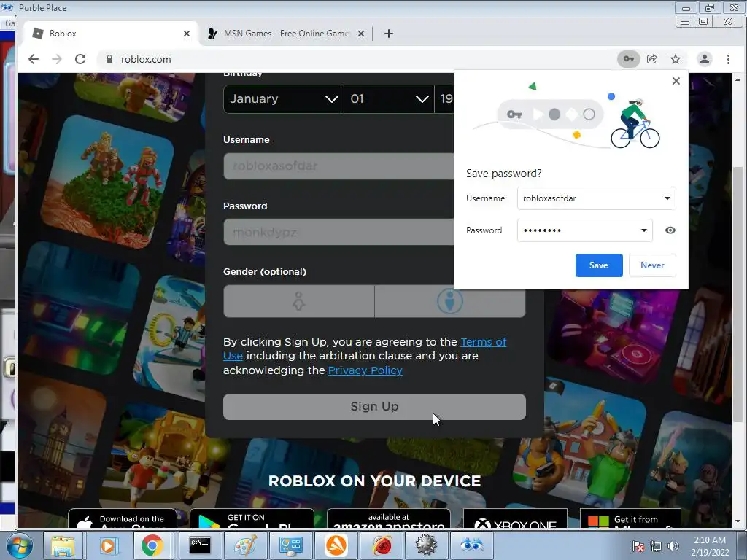This screenshot has width=747, height=560.
Task: Select the female gender icon
Action: tap(298, 301)
